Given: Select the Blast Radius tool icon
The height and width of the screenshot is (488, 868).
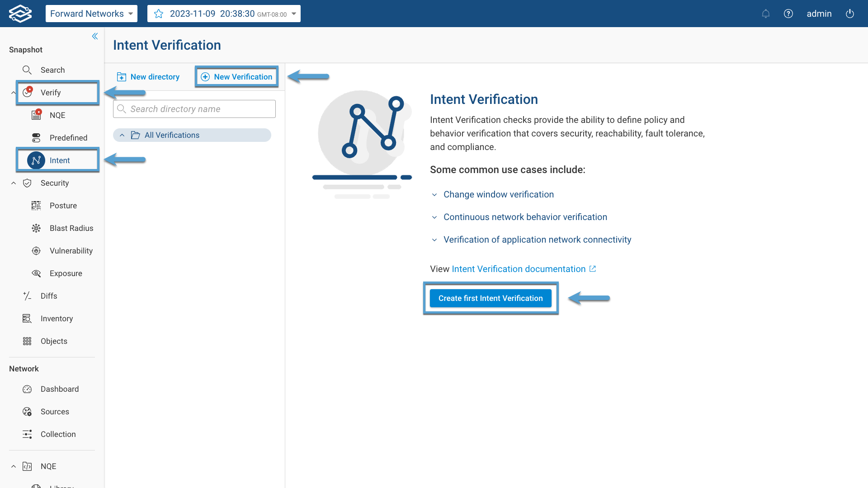Looking at the screenshot, I should pyautogui.click(x=36, y=228).
